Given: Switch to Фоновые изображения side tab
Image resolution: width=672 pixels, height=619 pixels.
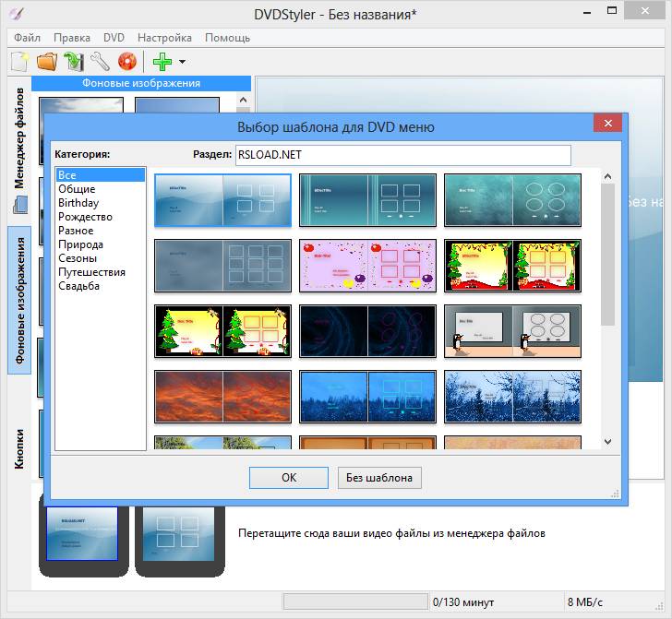Looking at the screenshot, I should (19, 300).
